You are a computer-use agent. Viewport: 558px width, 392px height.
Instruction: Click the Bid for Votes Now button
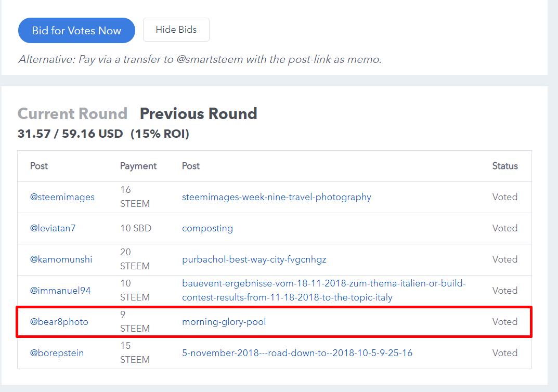click(x=76, y=30)
